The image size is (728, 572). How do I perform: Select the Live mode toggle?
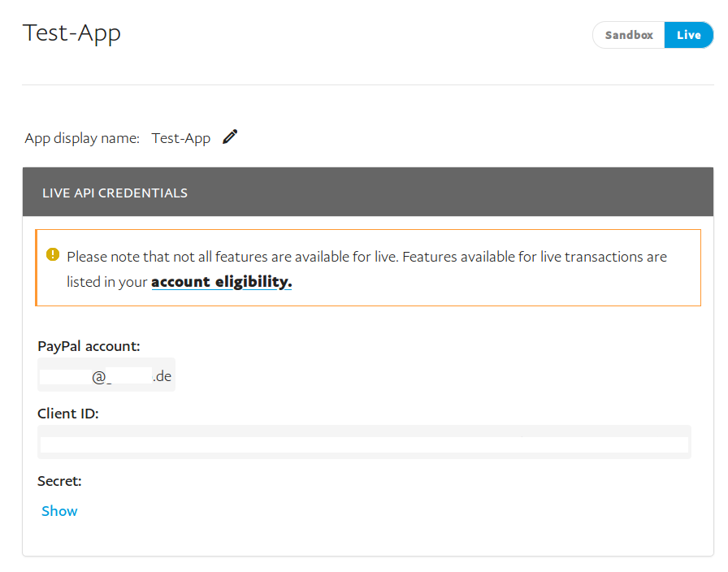[x=688, y=35]
